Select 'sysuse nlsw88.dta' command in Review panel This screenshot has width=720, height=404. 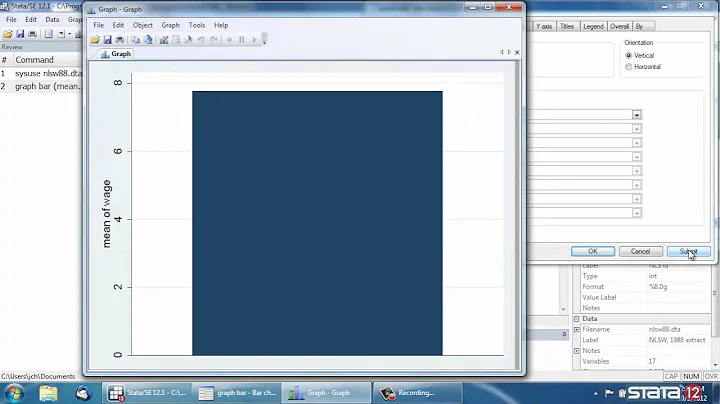coord(48,73)
